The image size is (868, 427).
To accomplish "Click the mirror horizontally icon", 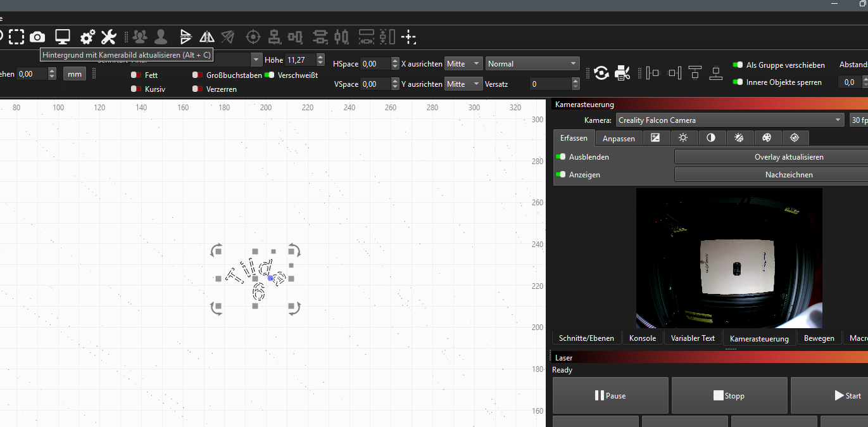I will [207, 37].
